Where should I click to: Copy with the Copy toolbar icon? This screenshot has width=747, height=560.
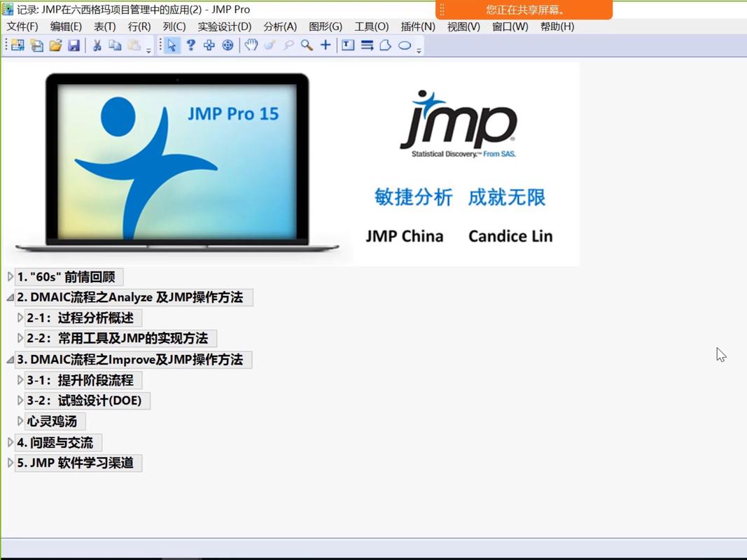coord(115,45)
